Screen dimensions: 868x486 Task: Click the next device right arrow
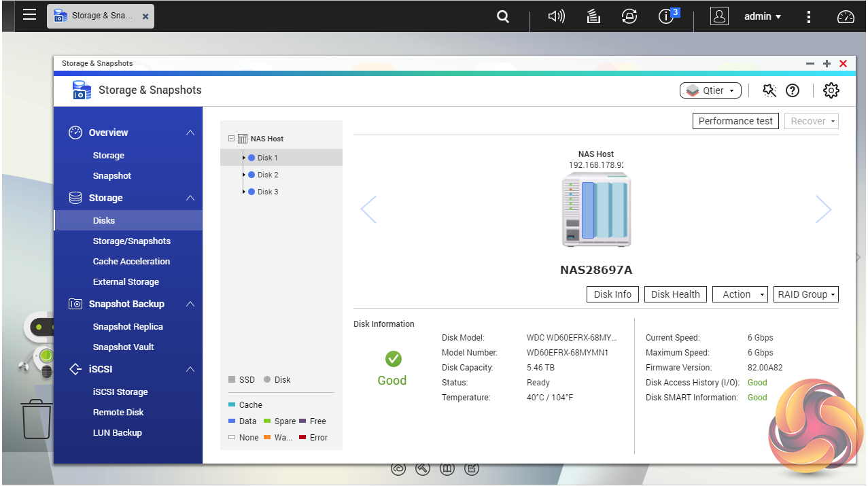[823, 209]
